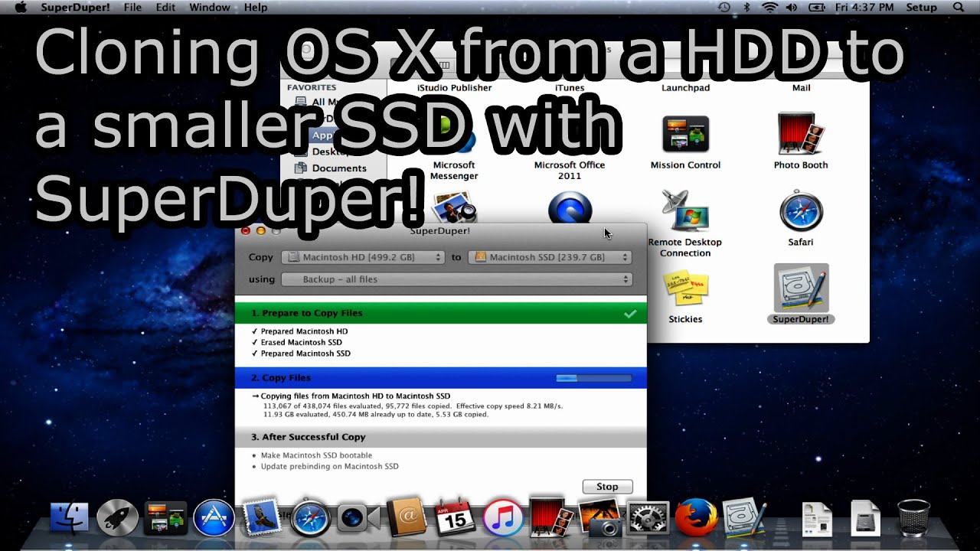
Task: Open Mail stamp icon in the Dock
Action: tap(263, 517)
